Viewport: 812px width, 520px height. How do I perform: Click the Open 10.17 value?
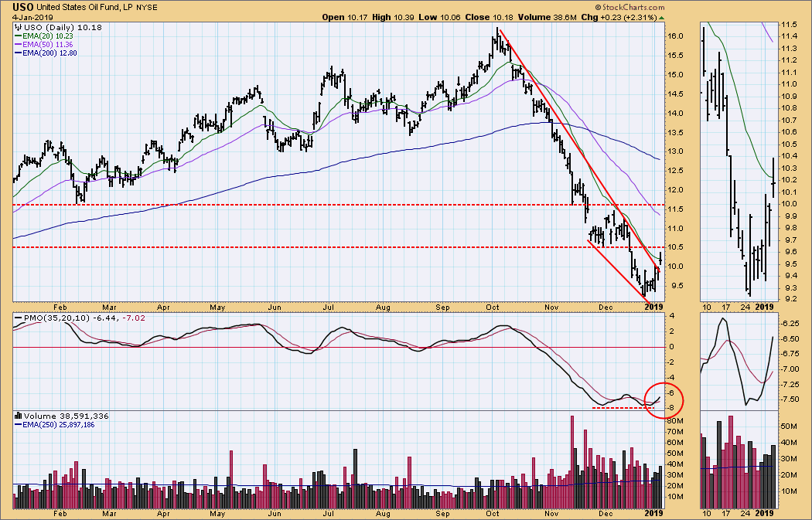(x=346, y=17)
